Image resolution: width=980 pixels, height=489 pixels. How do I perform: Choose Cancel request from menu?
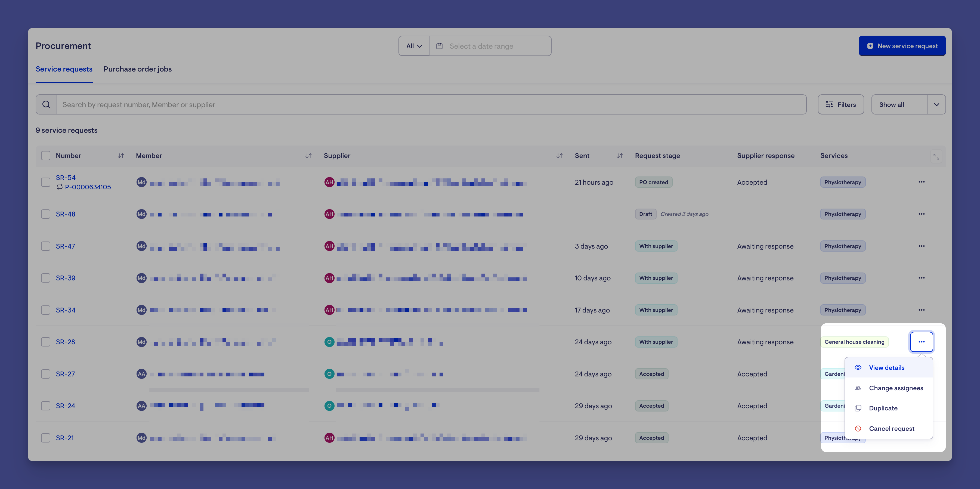coord(889,429)
